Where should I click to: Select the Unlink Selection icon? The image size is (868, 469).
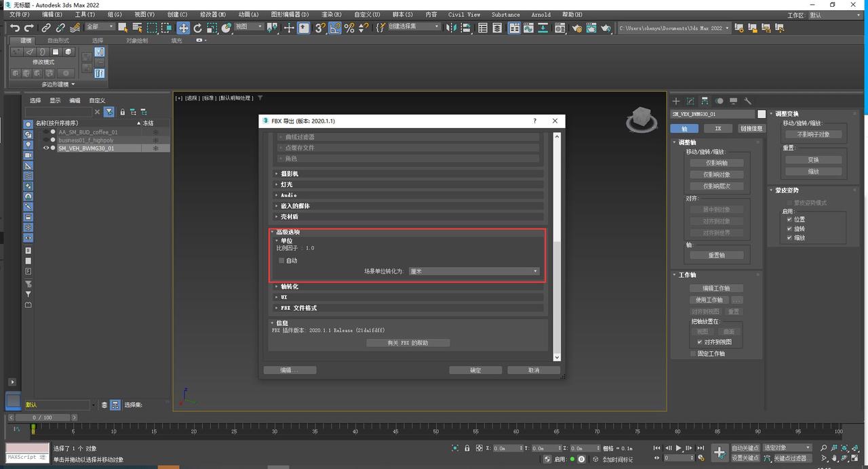pyautogui.click(x=60, y=28)
